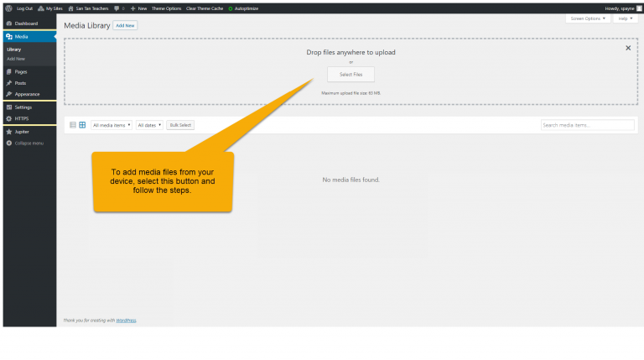Expand Screen Options panel
Image resolution: width=644 pixels, height=360 pixels.
(588, 18)
